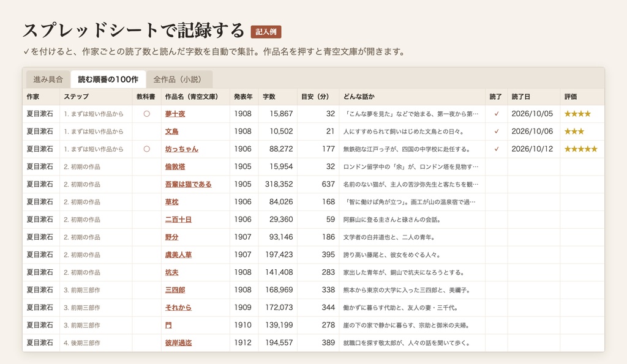
Task: Open the 草枕 link
Action: (x=171, y=202)
